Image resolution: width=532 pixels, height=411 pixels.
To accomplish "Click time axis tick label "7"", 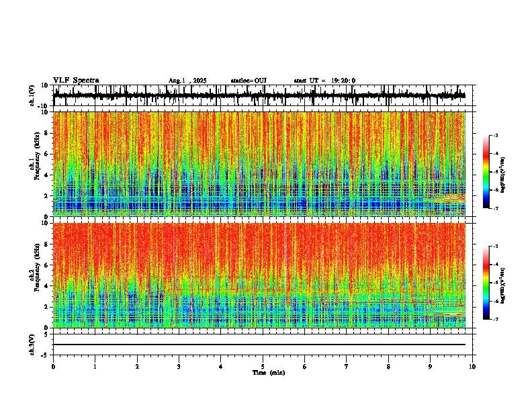I will (x=347, y=367).
